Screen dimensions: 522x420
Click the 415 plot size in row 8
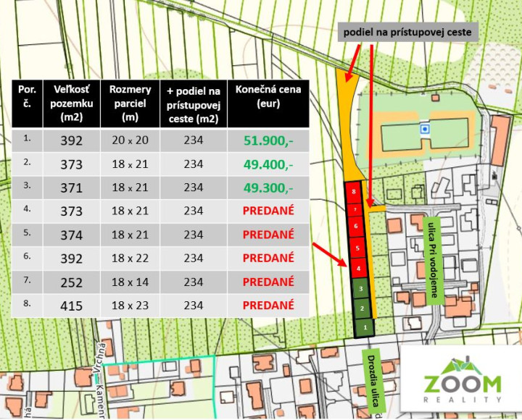click(x=71, y=305)
